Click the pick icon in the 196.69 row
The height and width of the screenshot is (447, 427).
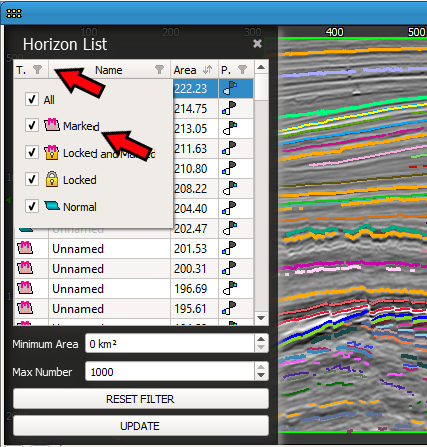pyautogui.click(x=229, y=289)
